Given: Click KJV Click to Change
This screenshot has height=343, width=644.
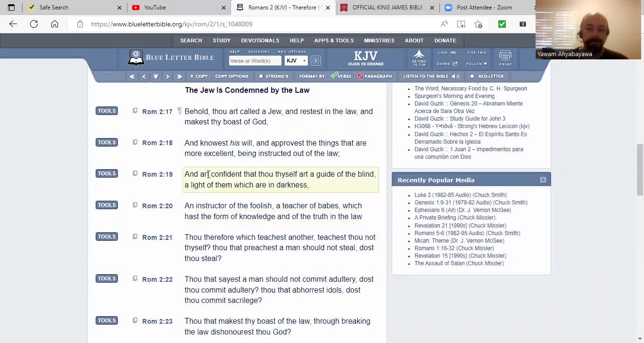Looking at the screenshot, I should pos(366,58).
